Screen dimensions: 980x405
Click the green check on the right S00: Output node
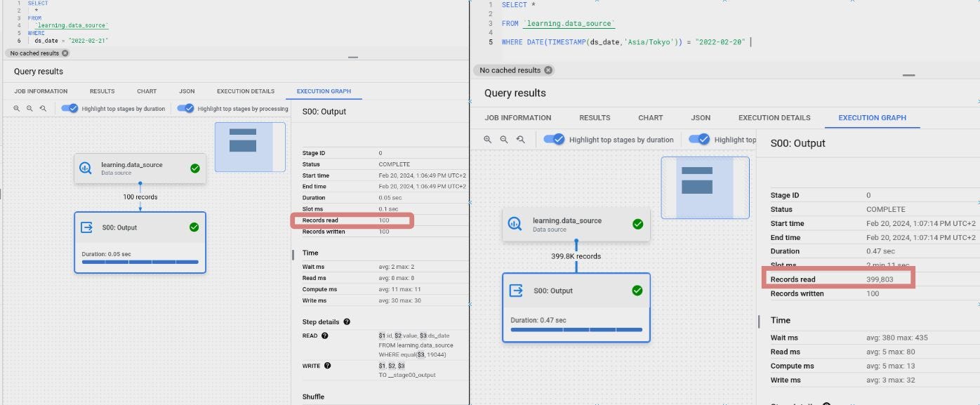tap(637, 291)
